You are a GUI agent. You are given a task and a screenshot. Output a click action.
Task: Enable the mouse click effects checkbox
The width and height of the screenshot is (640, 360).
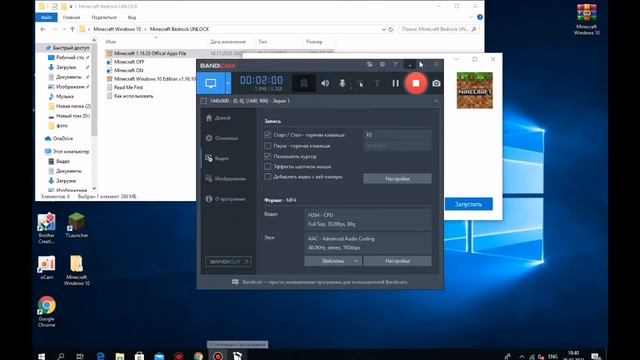(x=268, y=167)
